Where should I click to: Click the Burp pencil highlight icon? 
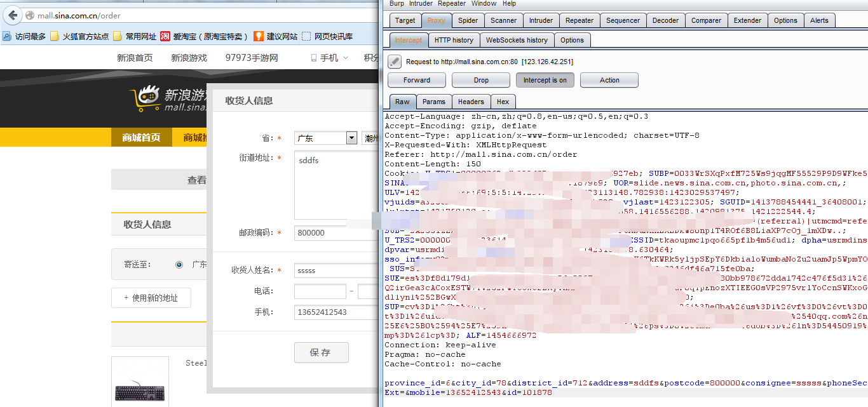pyautogui.click(x=395, y=62)
